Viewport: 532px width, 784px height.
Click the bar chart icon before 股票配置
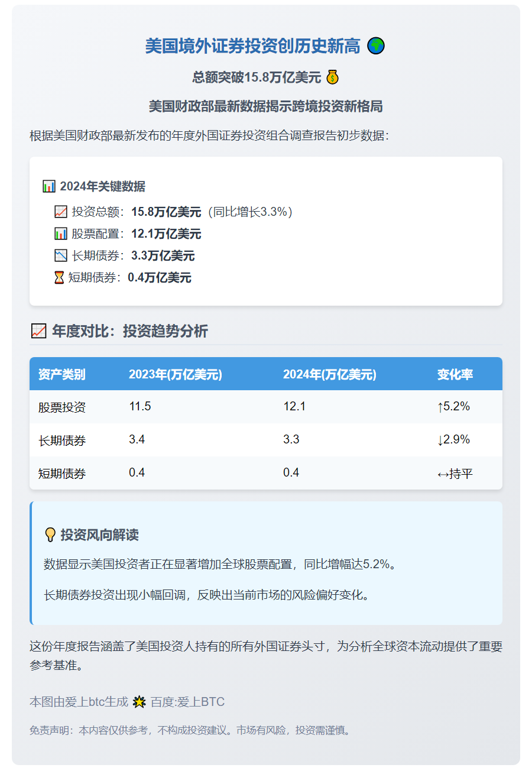(x=61, y=234)
